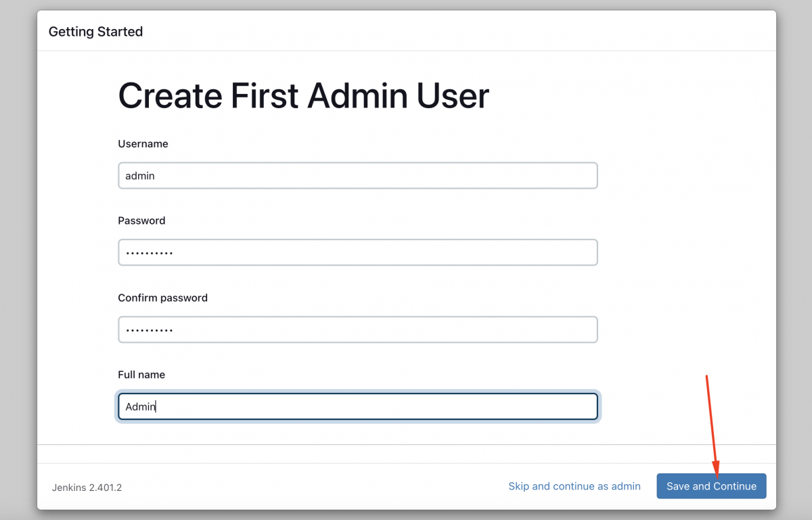Click the divider line above the footer
This screenshot has width=812, height=520.
407,444
